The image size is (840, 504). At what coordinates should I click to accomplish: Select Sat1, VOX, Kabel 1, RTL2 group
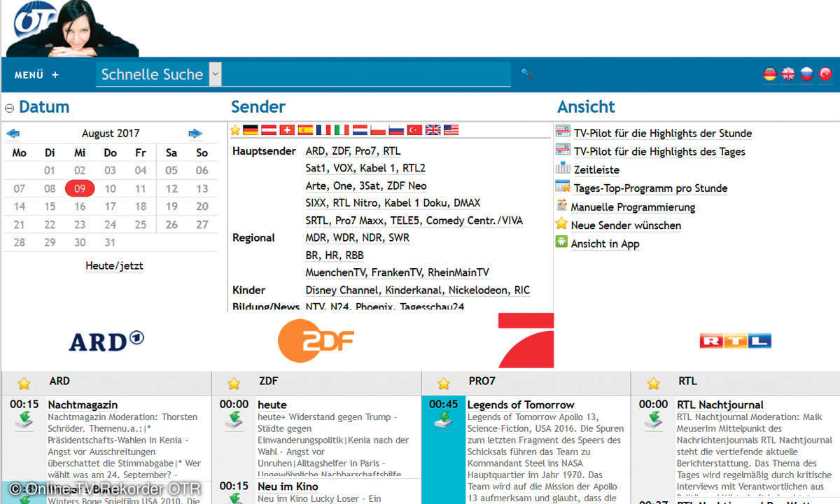365,168
